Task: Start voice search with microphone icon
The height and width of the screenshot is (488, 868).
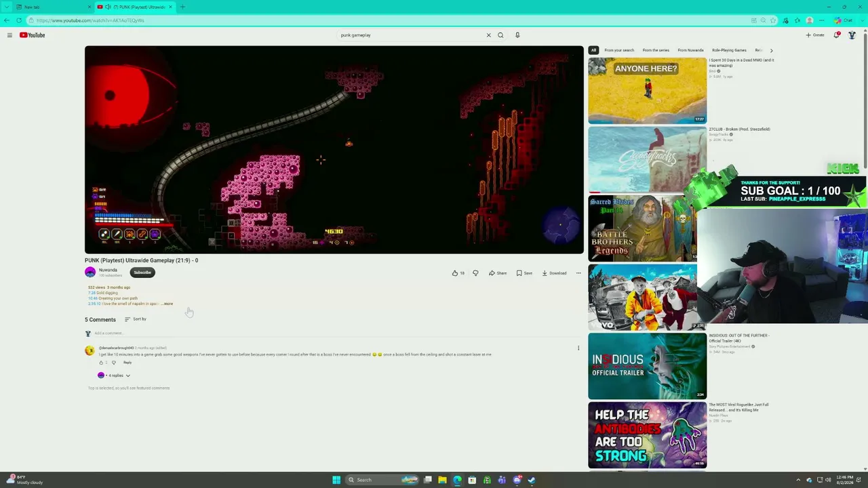Action: point(517,35)
